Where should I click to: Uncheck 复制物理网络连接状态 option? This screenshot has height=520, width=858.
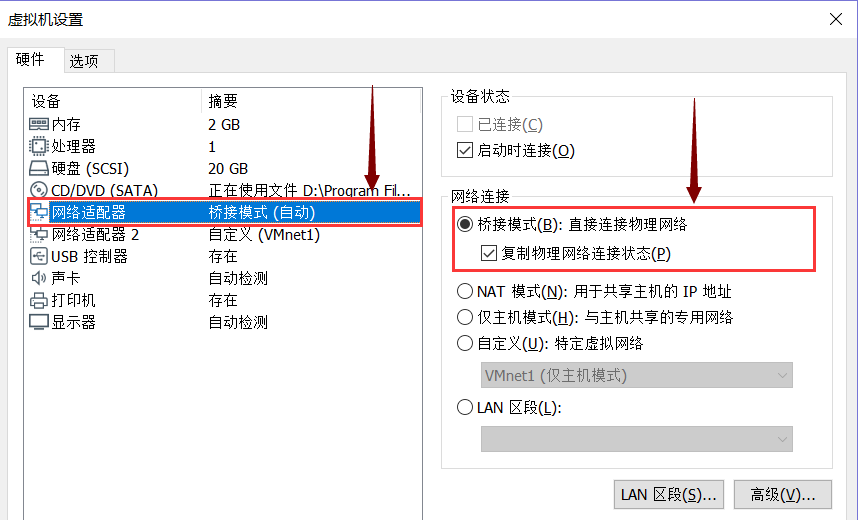tap(489, 253)
